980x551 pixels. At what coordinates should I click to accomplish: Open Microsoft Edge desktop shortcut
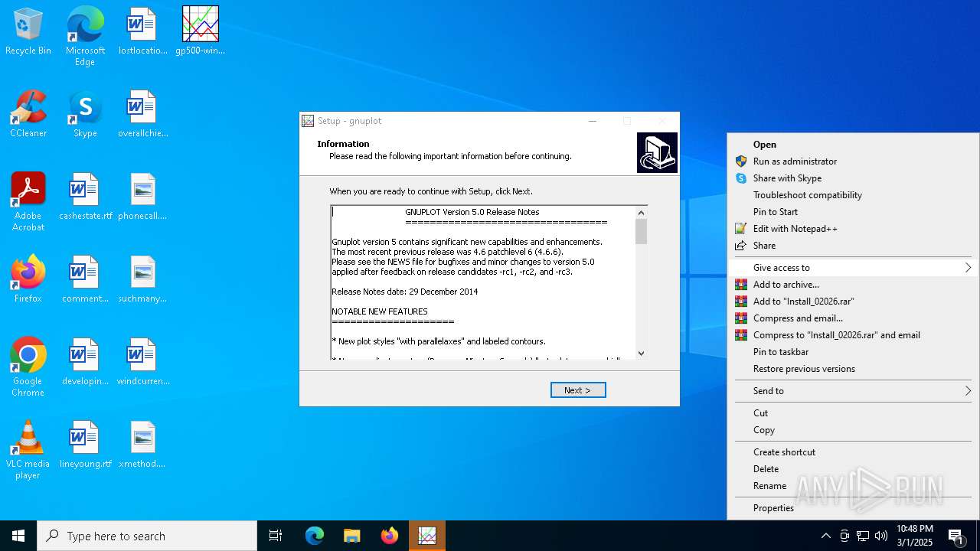coord(85,37)
